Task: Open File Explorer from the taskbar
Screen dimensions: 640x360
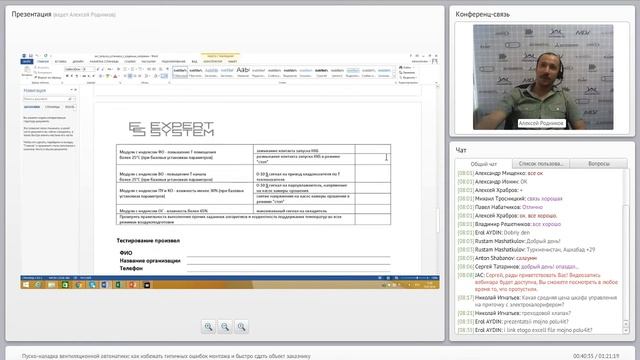Action: coord(51,284)
